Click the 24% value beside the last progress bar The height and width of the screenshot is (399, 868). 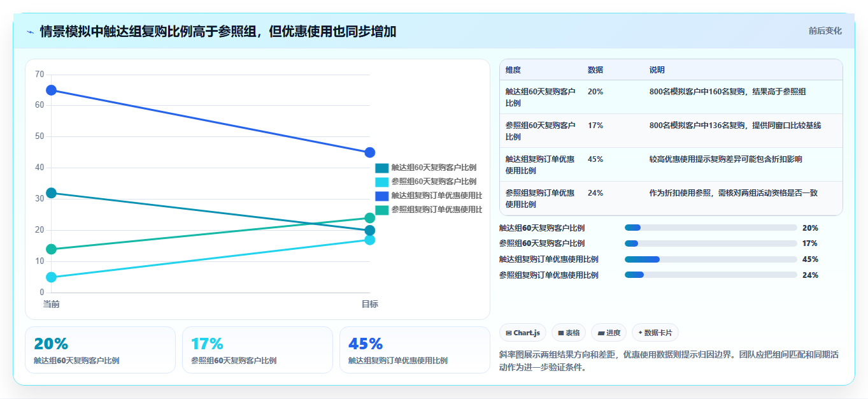(x=810, y=275)
